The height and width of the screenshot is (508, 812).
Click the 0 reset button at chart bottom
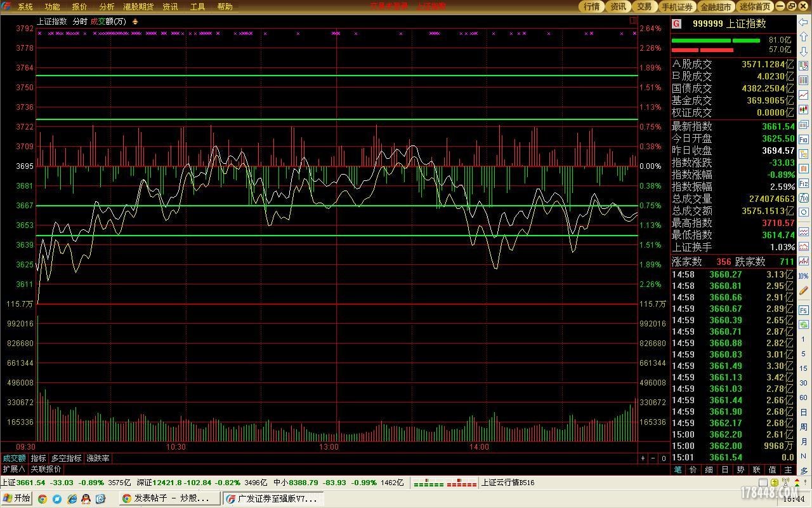point(664,458)
